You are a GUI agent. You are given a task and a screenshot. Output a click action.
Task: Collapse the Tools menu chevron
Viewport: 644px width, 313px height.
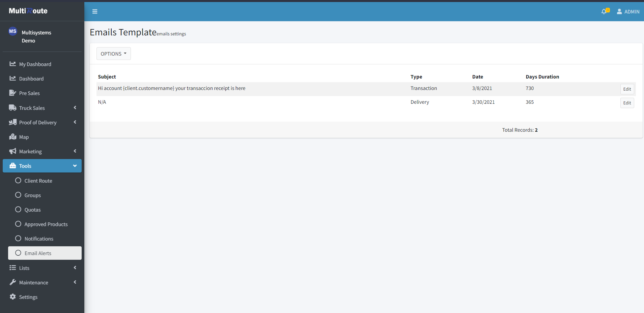[75, 166]
